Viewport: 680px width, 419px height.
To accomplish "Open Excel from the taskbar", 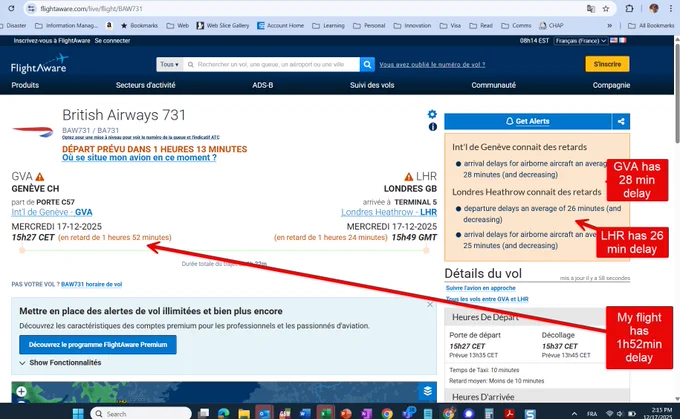I will 326,414.
